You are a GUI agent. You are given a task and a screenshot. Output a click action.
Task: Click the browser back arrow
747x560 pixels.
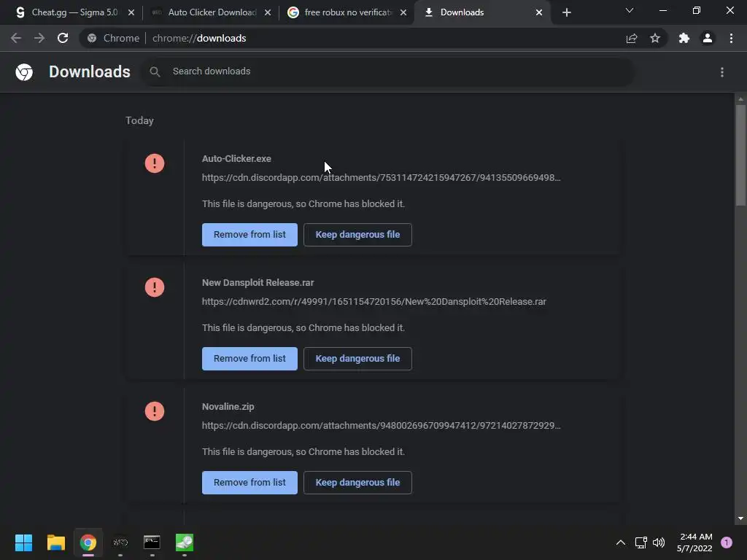click(x=16, y=38)
